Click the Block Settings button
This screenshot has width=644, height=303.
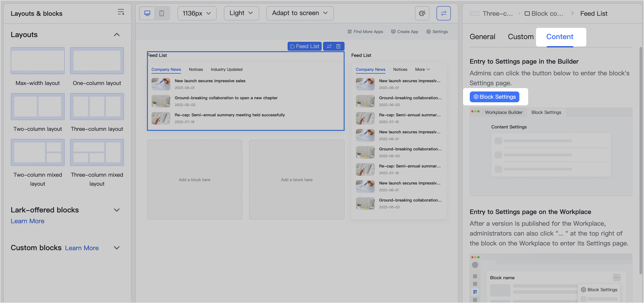(x=494, y=97)
